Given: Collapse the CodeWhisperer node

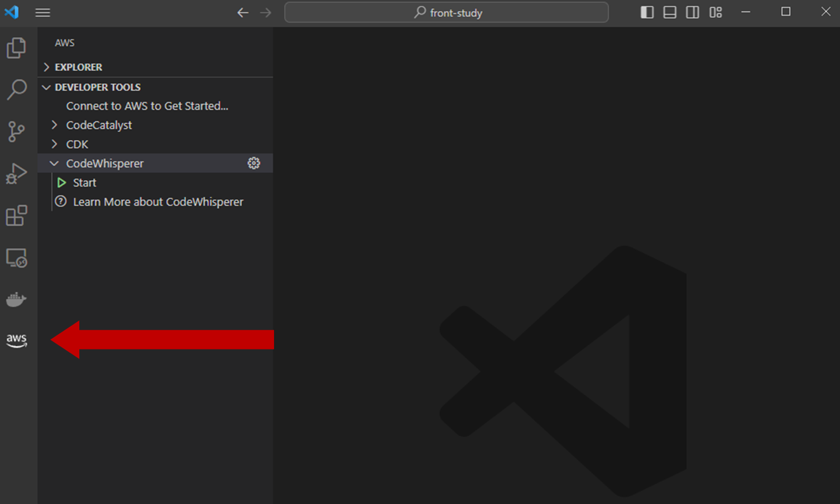Looking at the screenshot, I should coord(54,164).
